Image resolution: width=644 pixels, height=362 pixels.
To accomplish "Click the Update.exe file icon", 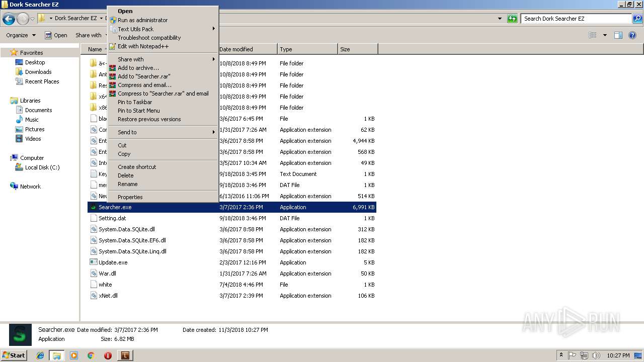I will [x=93, y=262].
